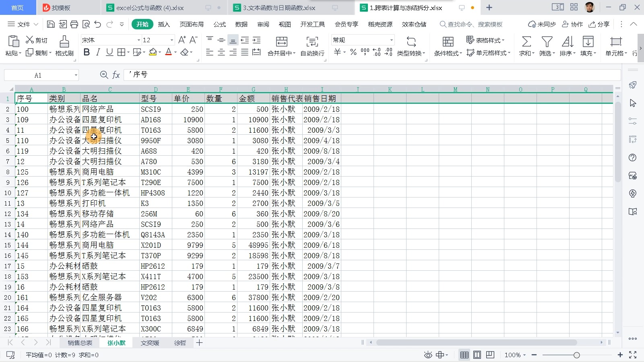
Task: Open the File (文件) menu
Action: 23,25
